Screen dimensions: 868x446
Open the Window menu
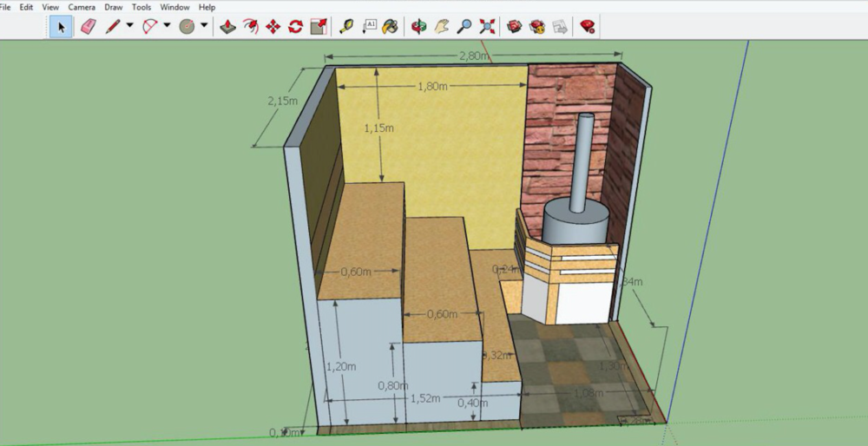pos(174,7)
